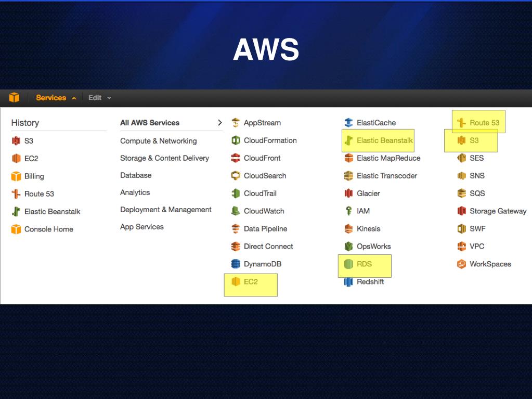
Task: Click the highlighted S3 service icon
Action: [x=461, y=140]
